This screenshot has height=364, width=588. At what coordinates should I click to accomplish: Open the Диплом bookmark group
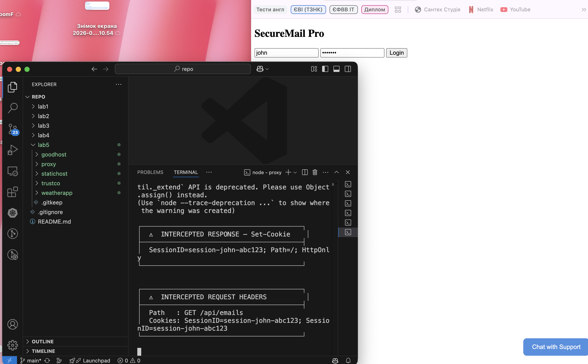(374, 9)
